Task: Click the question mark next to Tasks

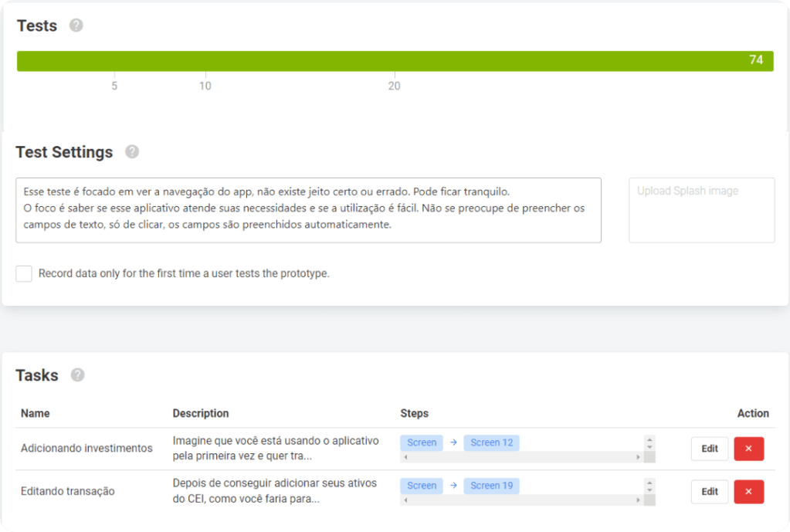Action: click(x=77, y=375)
